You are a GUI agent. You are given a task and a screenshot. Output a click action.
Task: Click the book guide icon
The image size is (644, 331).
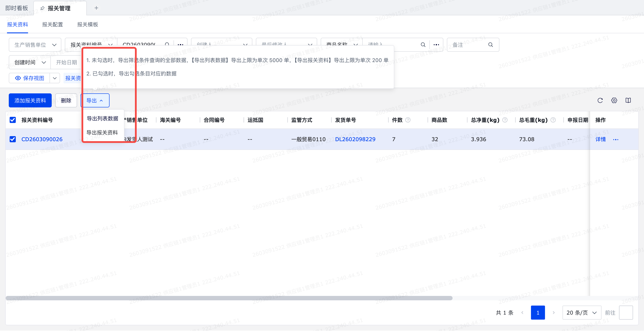(x=628, y=100)
